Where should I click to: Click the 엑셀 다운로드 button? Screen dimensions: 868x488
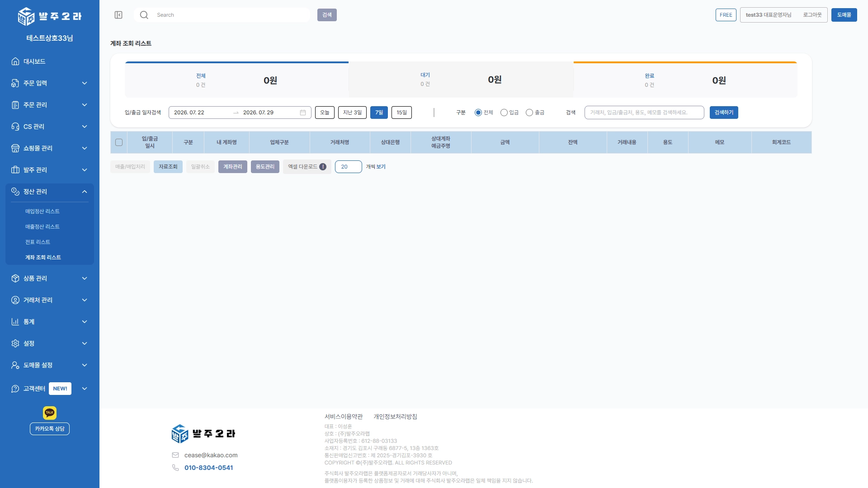pos(307,167)
